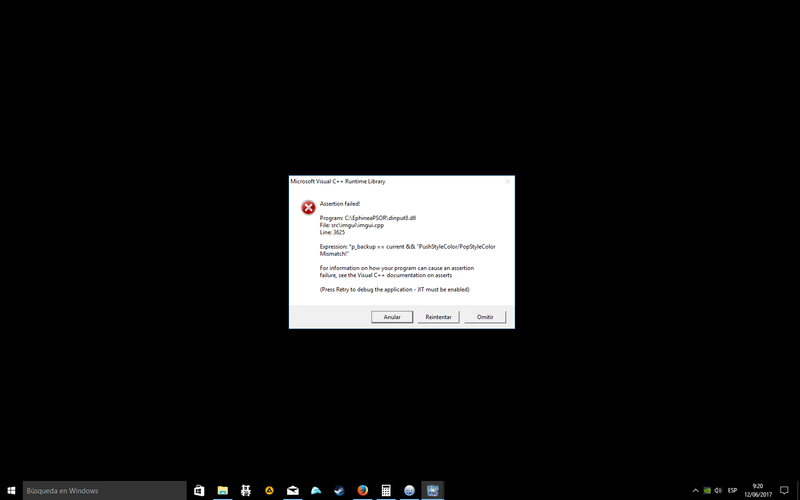
Task: Click the Omitir button
Action: click(485, 317)
